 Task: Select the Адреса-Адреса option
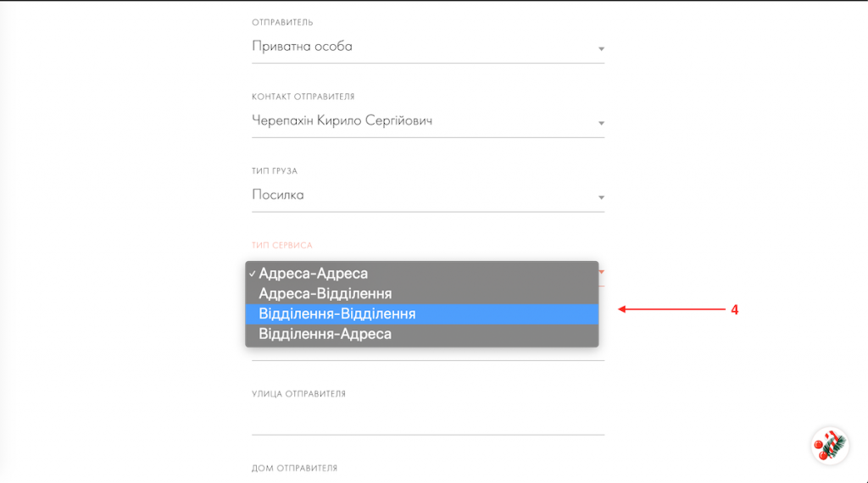point(314,274)
